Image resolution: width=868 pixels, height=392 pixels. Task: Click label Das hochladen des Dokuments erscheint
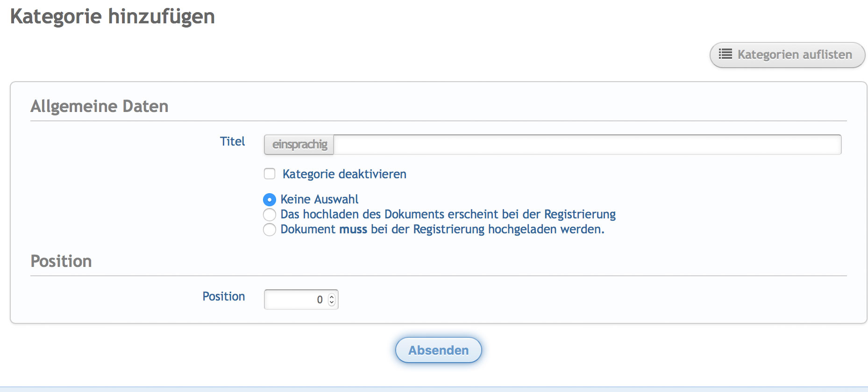click(x=448, y=214)
